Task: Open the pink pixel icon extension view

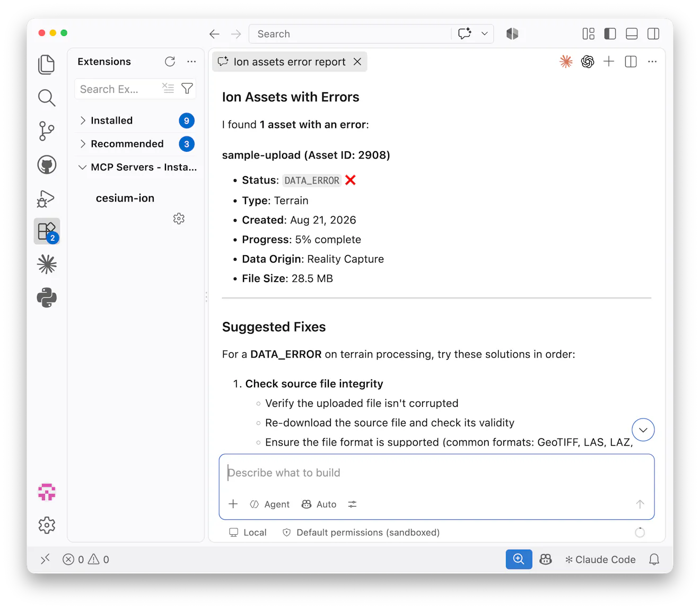Action: (x=47, y=492)
